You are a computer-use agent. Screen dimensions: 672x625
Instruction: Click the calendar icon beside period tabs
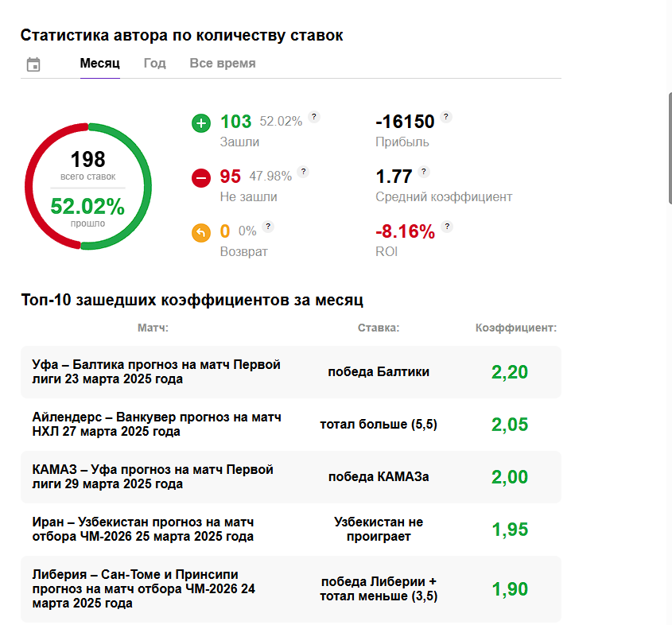33,64
